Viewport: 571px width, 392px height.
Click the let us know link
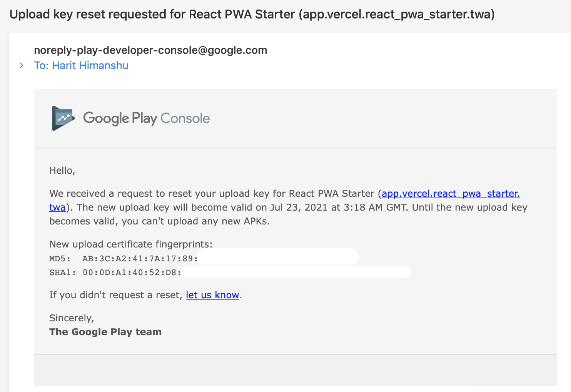click(x=212, y=295)
